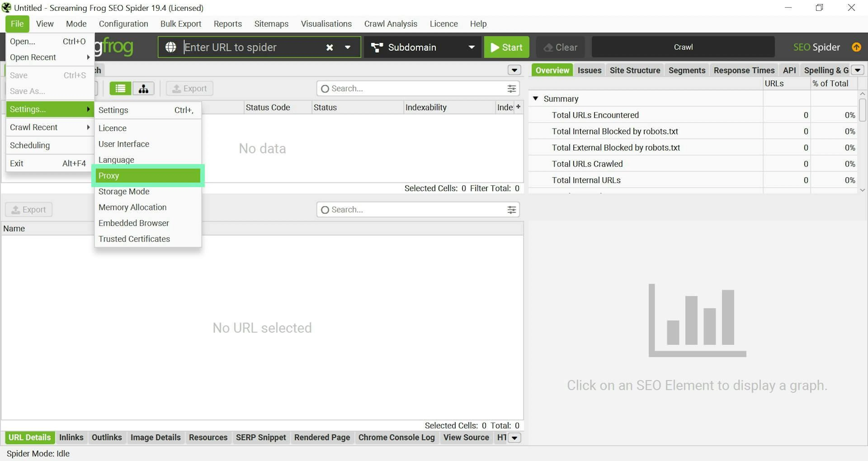Select Open... in File menu
Viewport: 868px width, 461px height.
pos(50,41)
